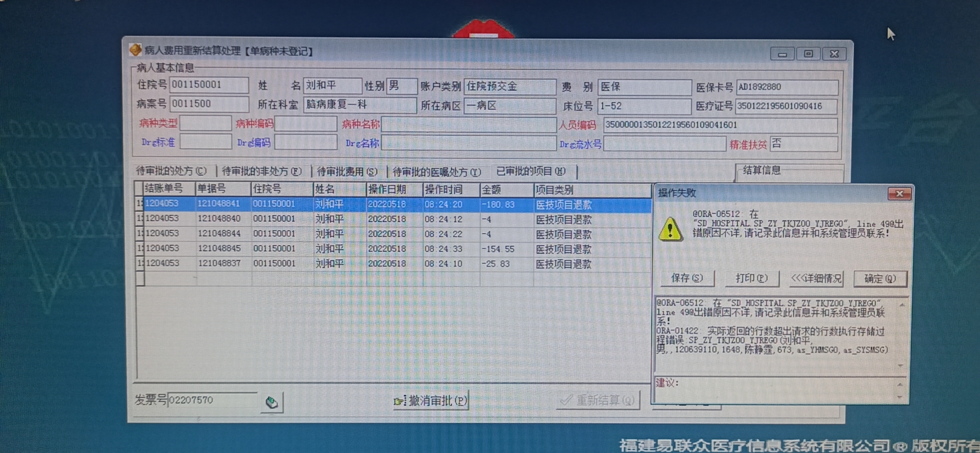Click the 所在病区 field showing 一病区

(x=509, y=106)
